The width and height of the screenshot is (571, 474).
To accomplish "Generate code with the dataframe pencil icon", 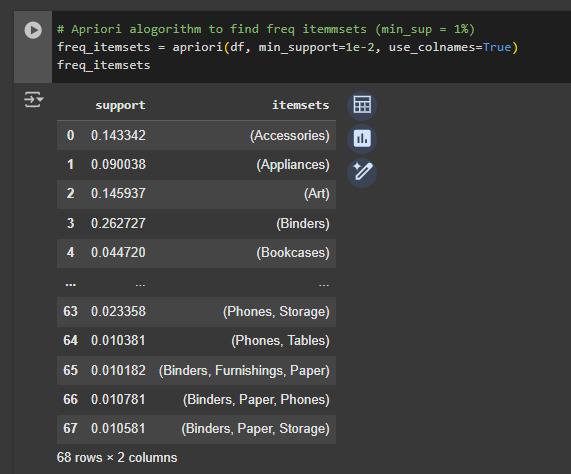I will coord(362,172).
